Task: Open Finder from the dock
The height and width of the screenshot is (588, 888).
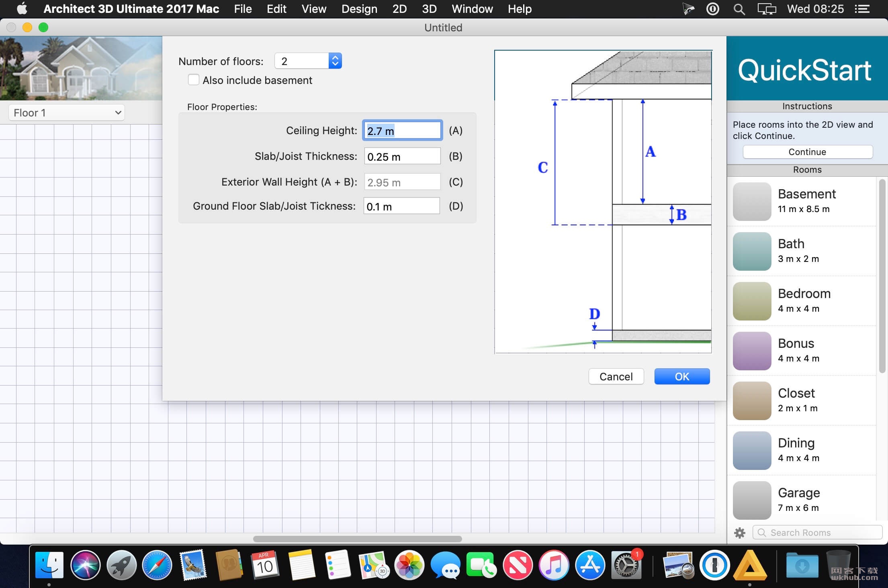Action: click(49, 565)
